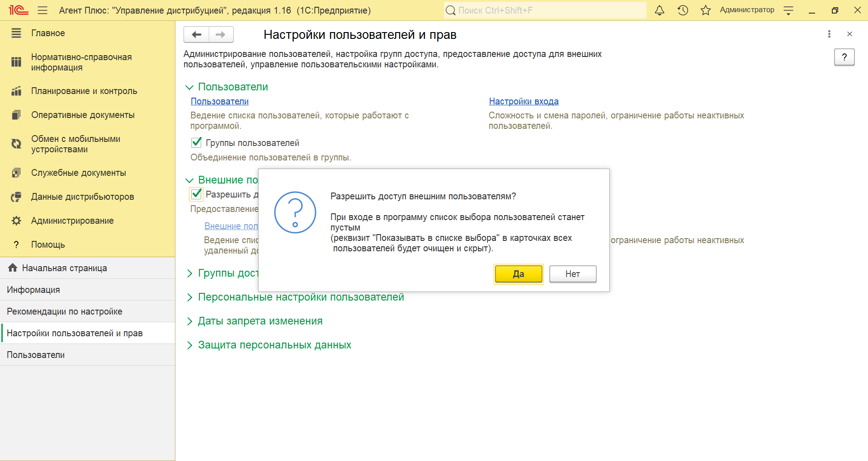This screenshot has height=461, width=868.
Task: Open the three-dot more options menu
Action: (x=829, y=34)
